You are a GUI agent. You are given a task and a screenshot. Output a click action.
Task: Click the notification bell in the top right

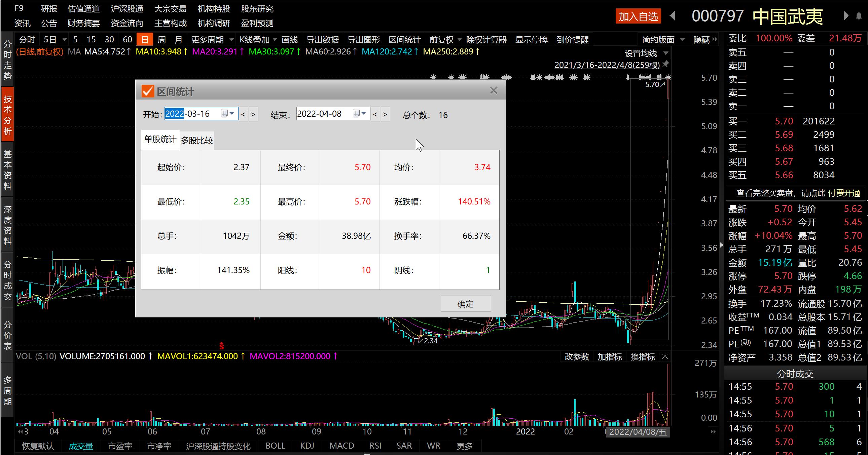pyautogui.click(x=859, y=16)
